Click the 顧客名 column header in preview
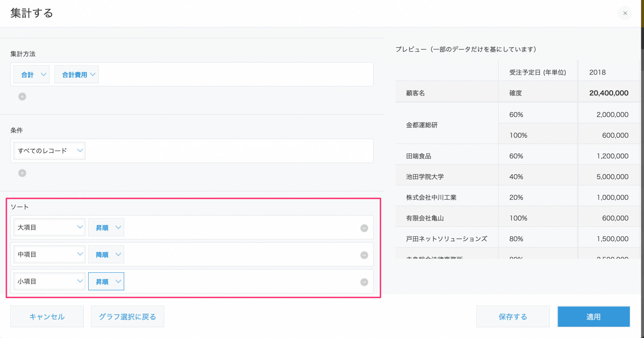This screenshot has width=644, height=338. (x=415, y=93)
